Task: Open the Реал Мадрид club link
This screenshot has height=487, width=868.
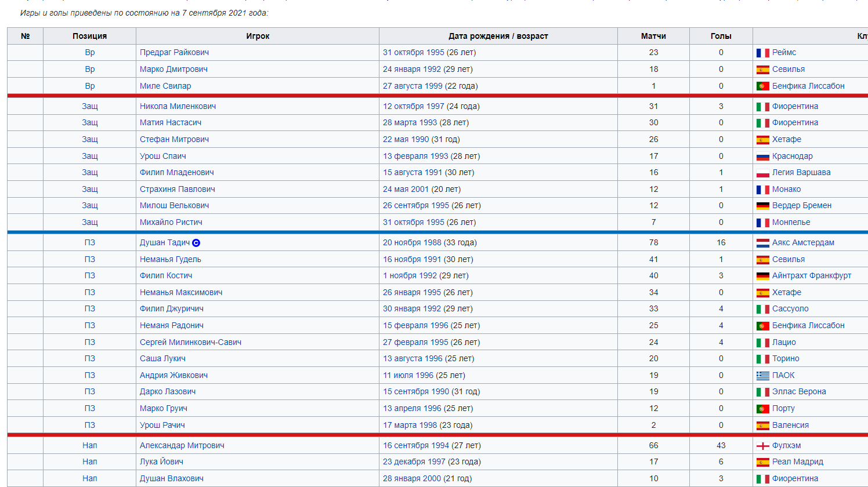Action: (x=798, y=461)
